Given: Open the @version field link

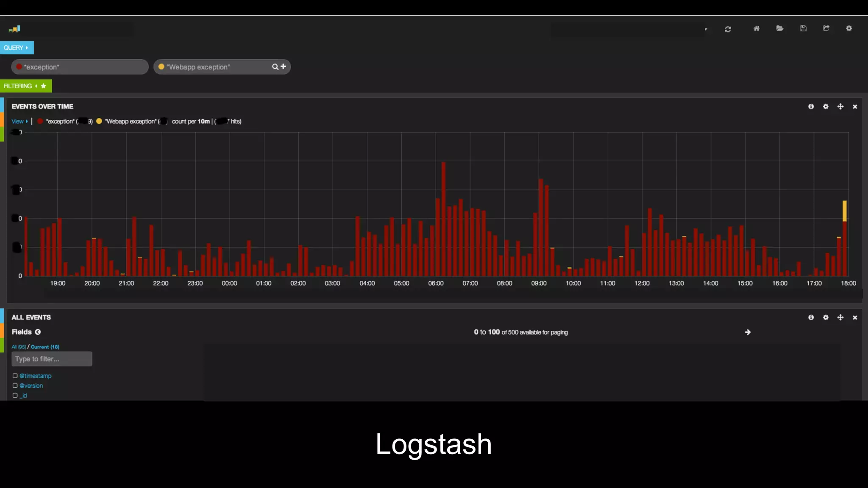Looking at the screenshot, I should point(31,385).
